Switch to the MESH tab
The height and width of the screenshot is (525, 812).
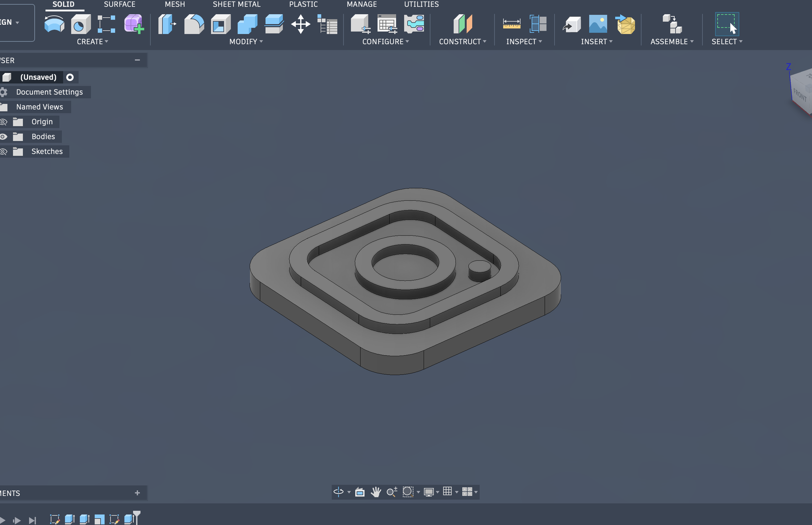pos(175,4)
